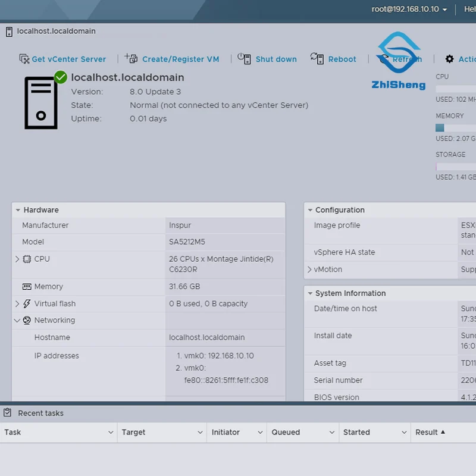Click the Actions gear icon

pyautogui.click(x=450, y=59)
